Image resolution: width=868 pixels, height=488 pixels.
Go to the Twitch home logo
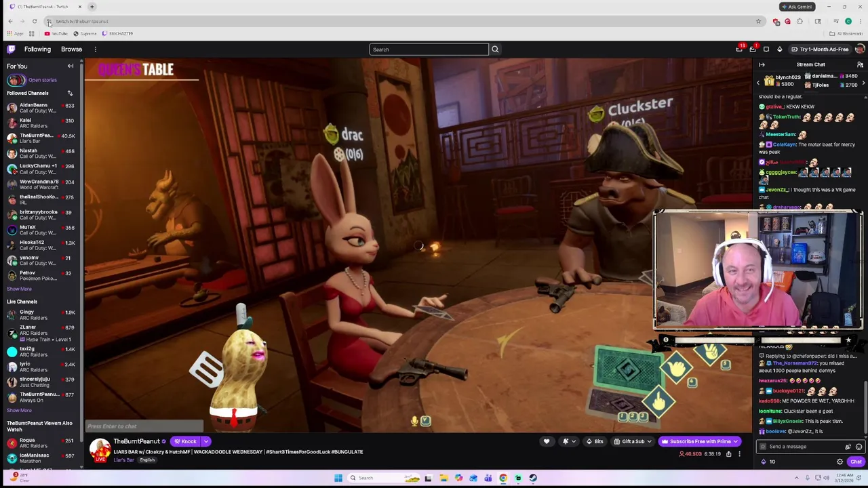coord(11,49)
